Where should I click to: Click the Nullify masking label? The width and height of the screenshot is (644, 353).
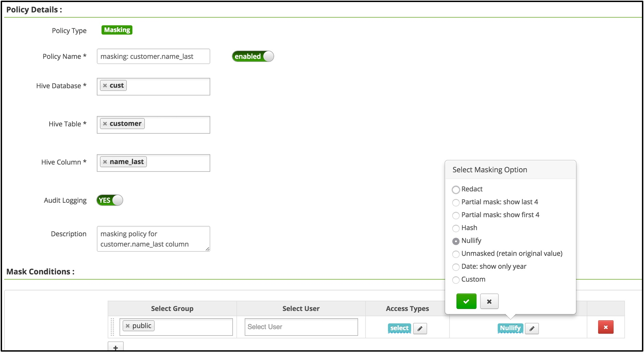(510, 328)
